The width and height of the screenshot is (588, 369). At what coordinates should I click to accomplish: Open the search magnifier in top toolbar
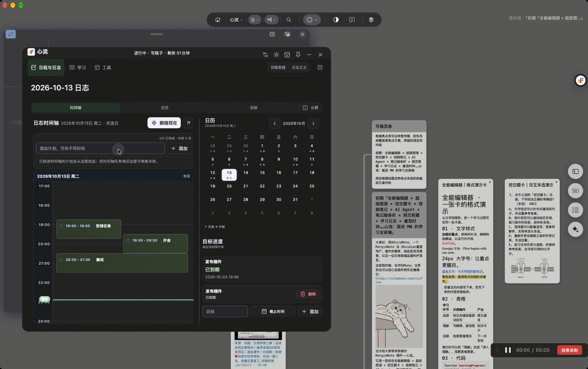(289, 20)
